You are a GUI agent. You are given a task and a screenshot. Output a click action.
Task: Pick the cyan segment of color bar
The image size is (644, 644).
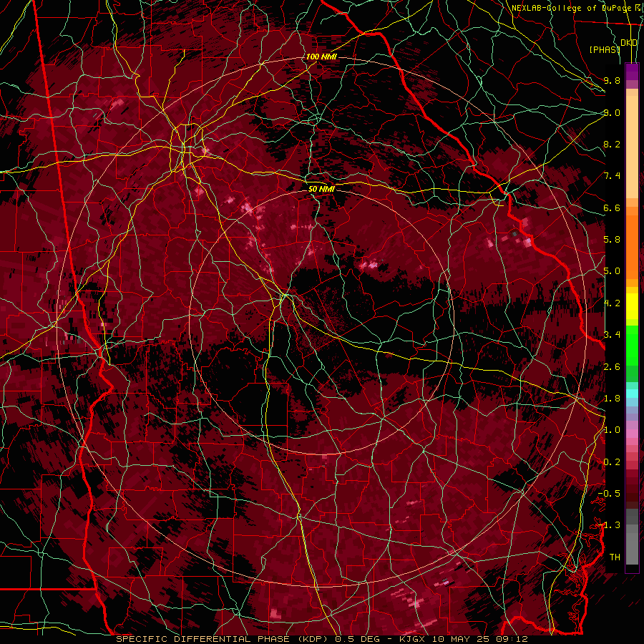pyautogui.click(x=632, y=394)
